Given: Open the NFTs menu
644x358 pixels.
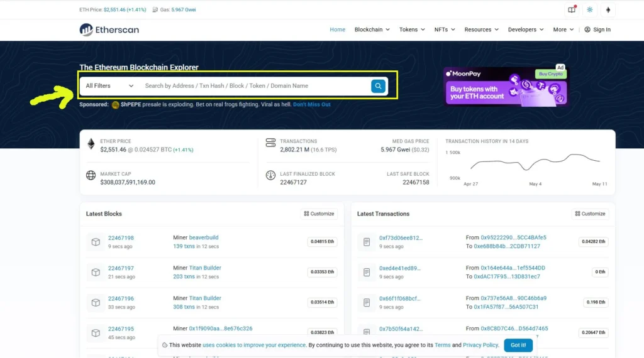Looking at the screenshot, I should click(445, 30).
